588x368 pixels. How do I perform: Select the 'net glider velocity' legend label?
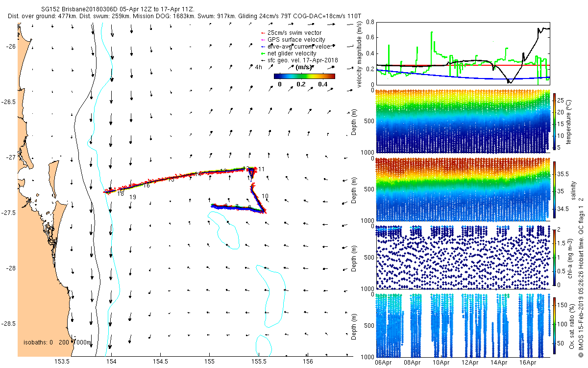tap(292, 53)
